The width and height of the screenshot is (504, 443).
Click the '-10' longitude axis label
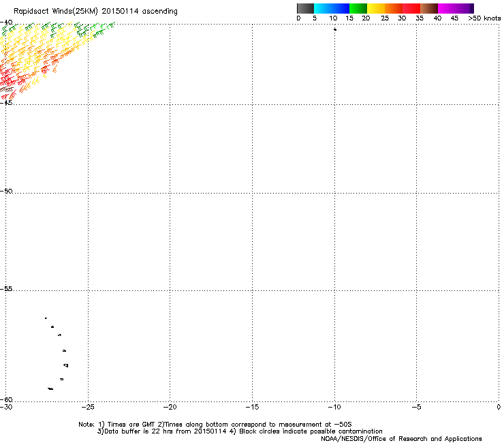(x=334, y=407)
